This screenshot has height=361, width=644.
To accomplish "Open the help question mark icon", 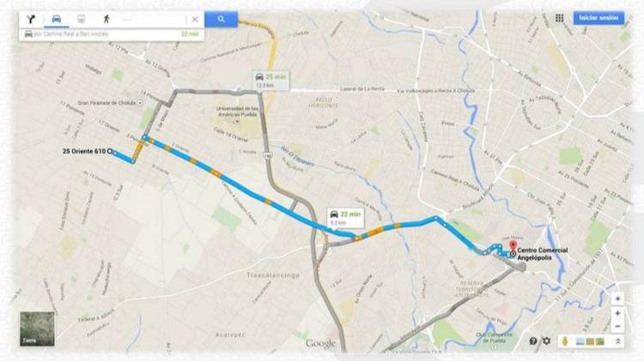I will coord(533,341).
